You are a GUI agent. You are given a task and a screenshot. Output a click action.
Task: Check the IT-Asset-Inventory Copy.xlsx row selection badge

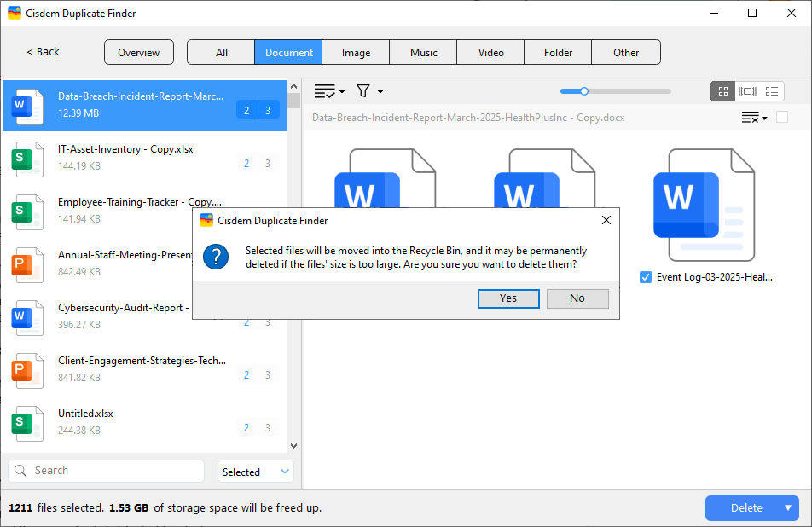click(x=246, y=163)
